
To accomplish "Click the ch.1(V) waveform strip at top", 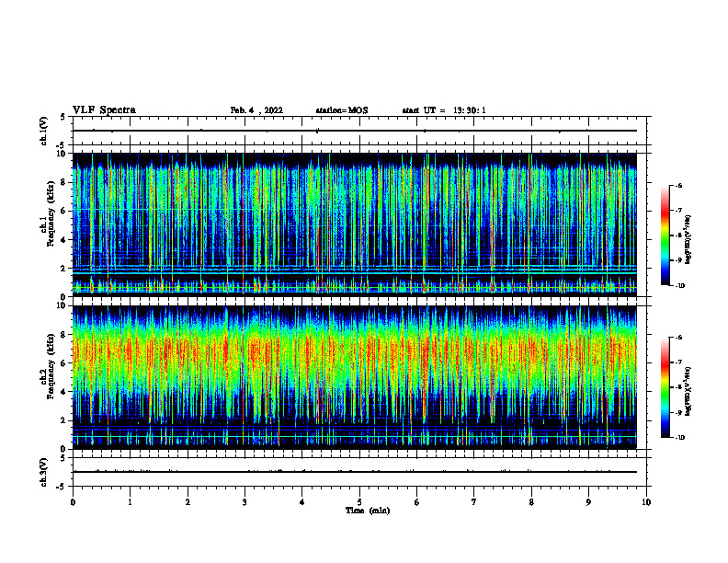I will click(359, 131).
